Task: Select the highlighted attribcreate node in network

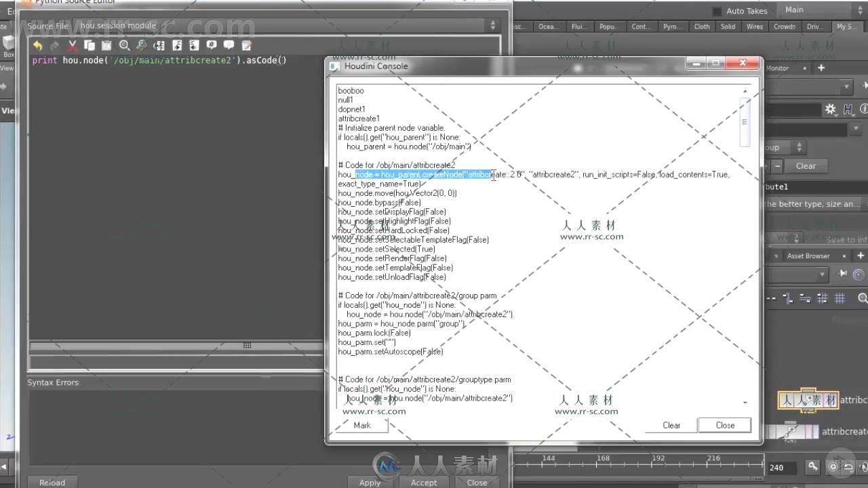Action: pos(808,400)
